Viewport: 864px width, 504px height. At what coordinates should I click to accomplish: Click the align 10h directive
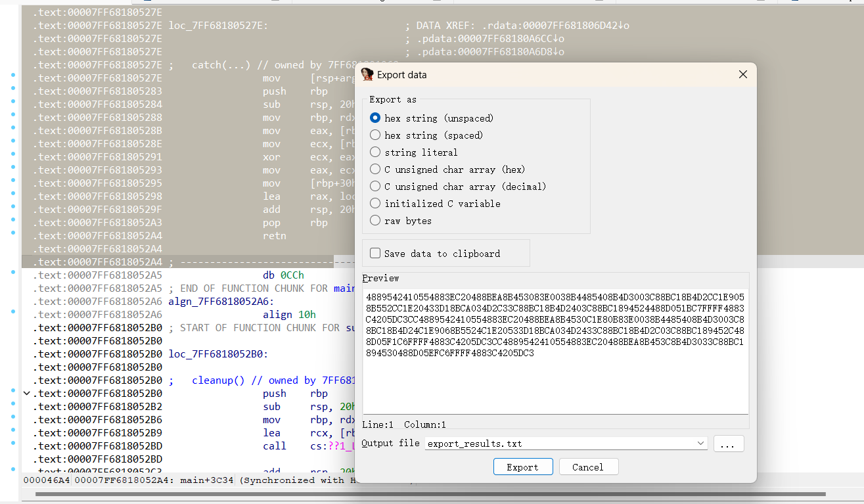click(289, 315)
